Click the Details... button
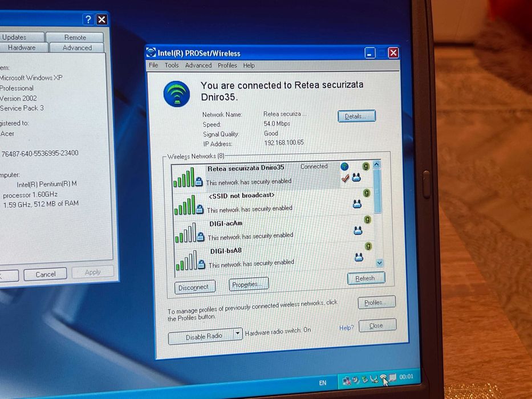This screenshot has width=532, height=399. click(356, 116)
